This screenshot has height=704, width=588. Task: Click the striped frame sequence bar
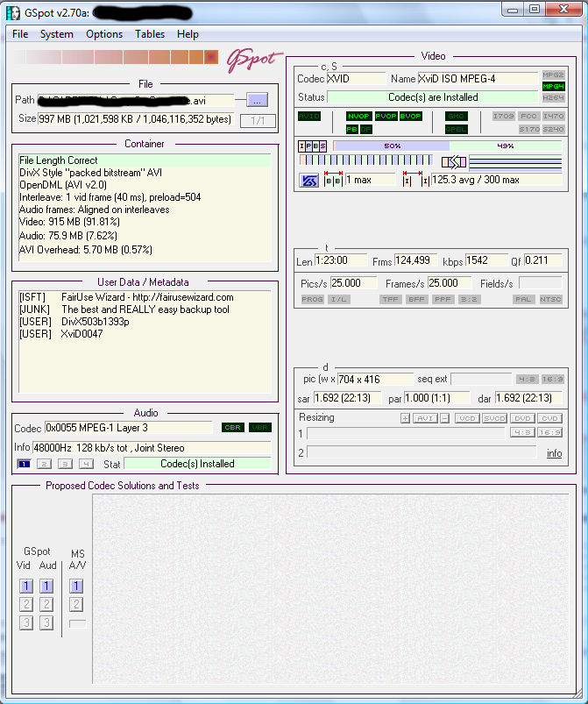(x=365, y=160)
